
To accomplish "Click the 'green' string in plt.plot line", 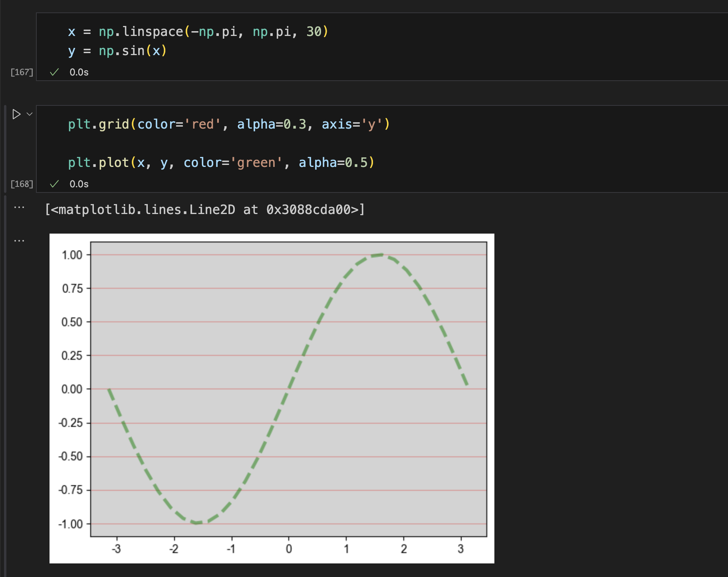I will click(256, 163).
